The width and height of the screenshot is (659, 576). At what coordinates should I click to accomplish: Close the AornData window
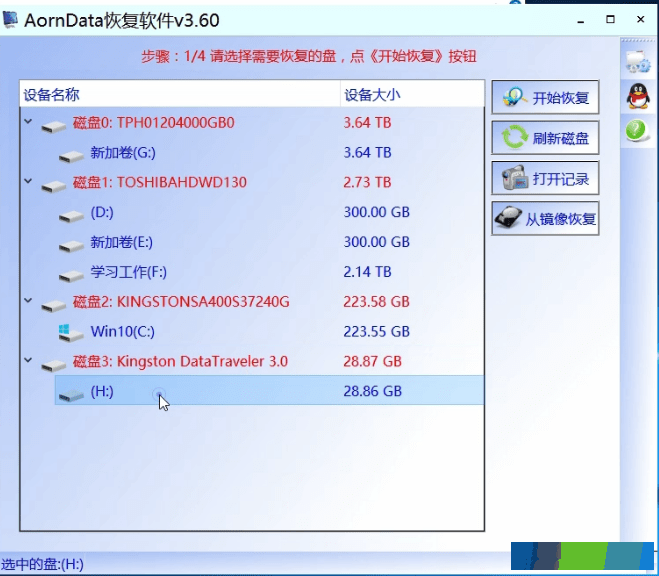641,19
